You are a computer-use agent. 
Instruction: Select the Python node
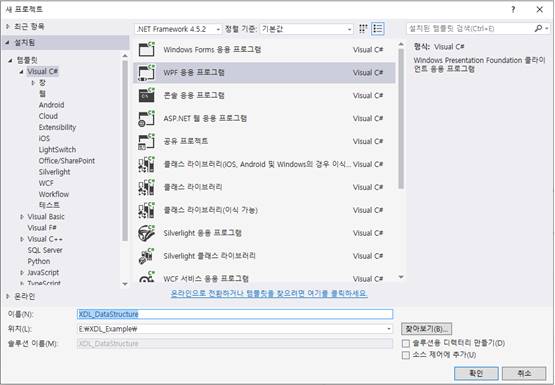(39, 262)
